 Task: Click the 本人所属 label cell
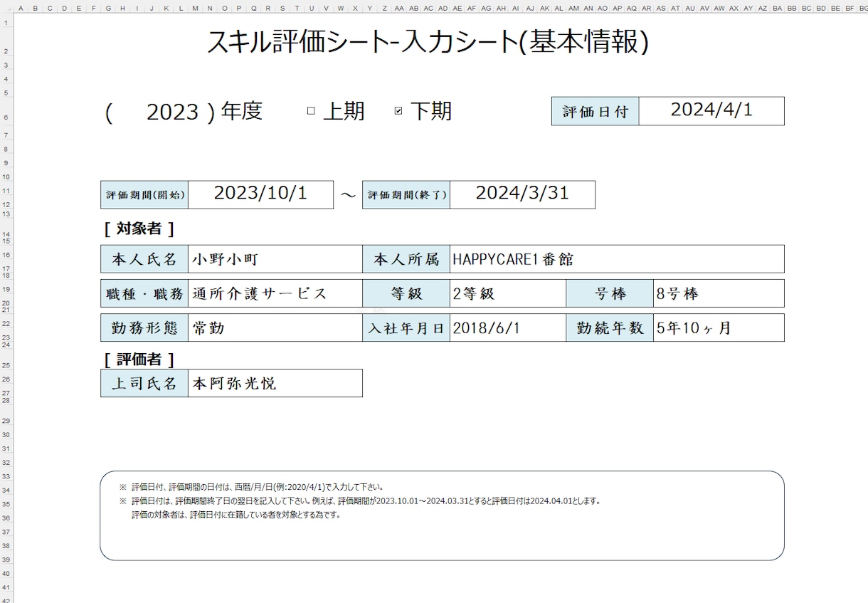[x=406, y=259]
